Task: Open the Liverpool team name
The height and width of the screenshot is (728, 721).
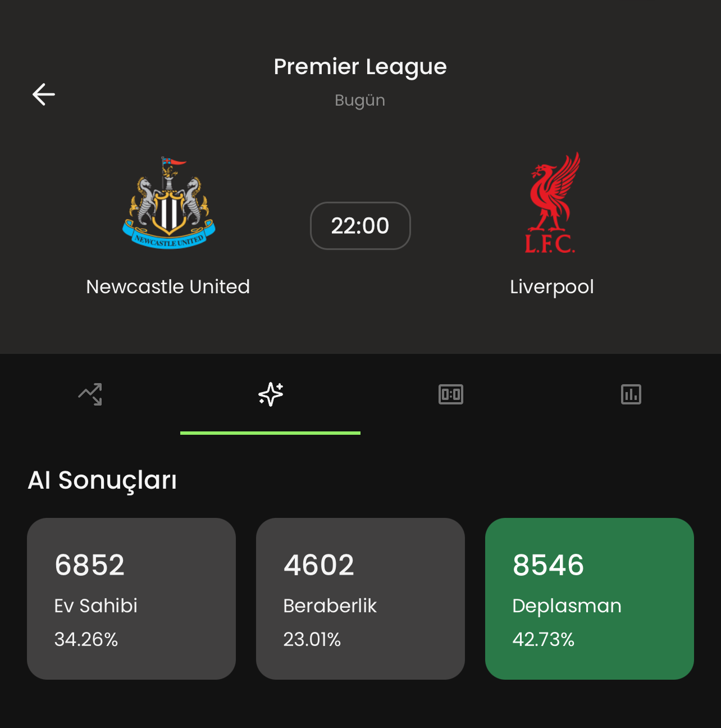Action: pos(552,287)
